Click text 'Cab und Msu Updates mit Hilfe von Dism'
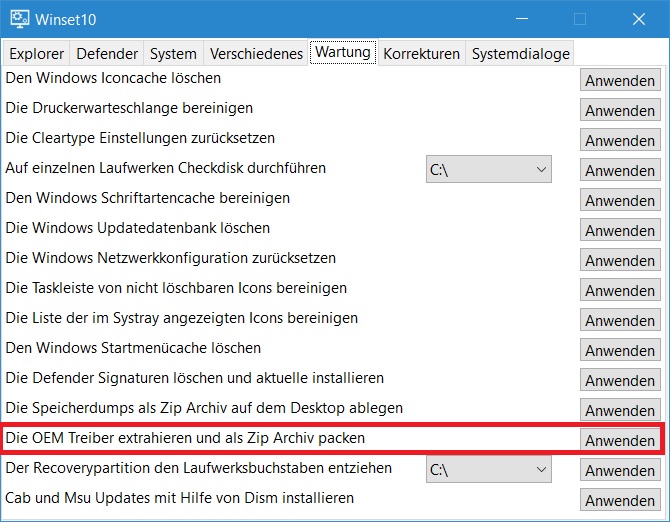The image size is (670, 522). pyautogui.click(x=144, y=498)
